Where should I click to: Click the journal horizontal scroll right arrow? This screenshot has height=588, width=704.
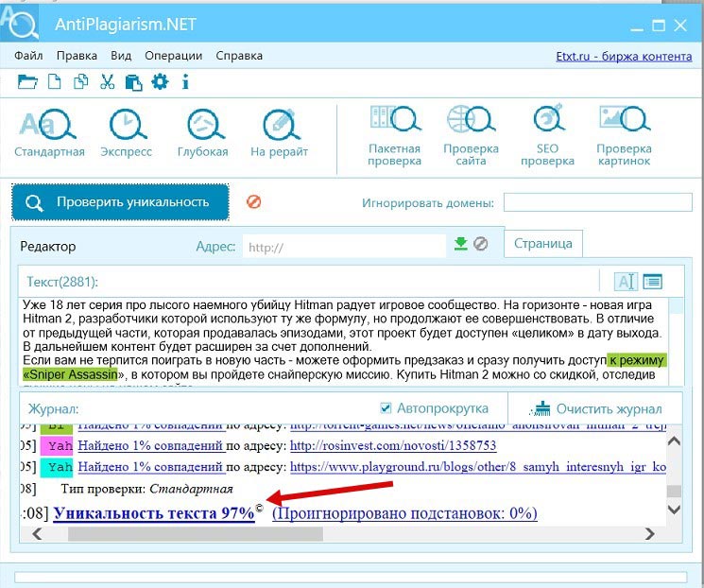(649, 534)
